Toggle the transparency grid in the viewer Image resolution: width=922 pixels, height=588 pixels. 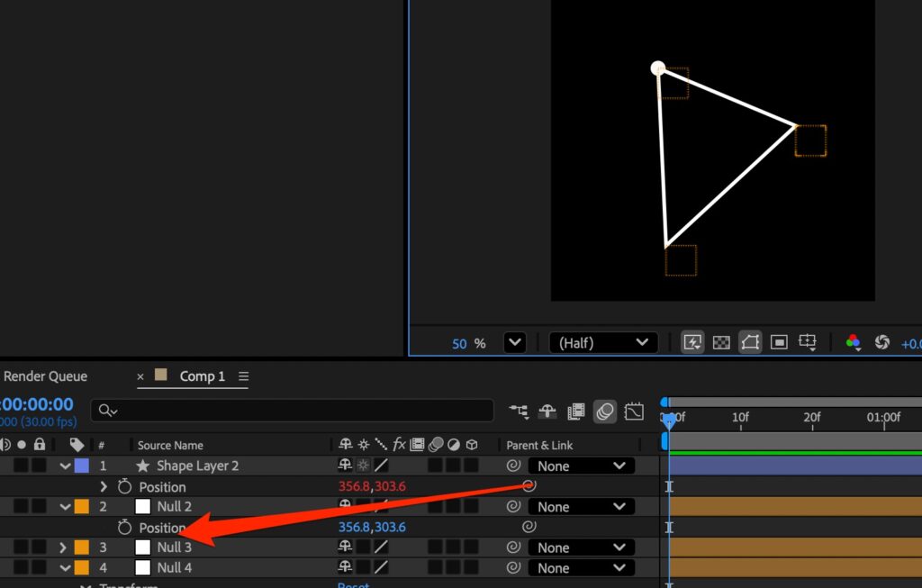point(720,342)
